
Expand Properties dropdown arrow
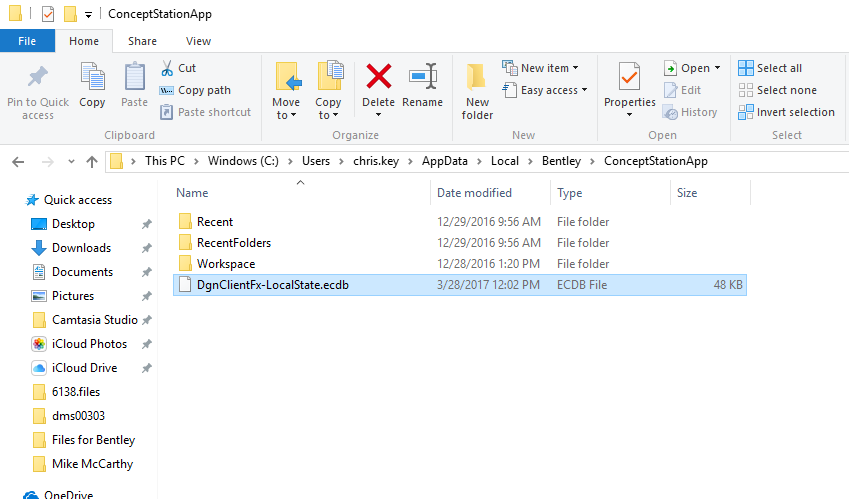coord(630,114)
